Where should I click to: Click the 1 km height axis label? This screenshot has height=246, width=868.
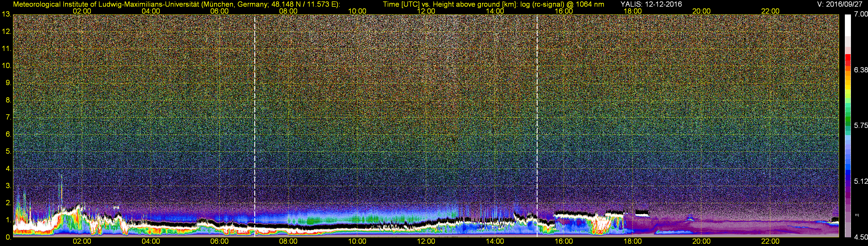click(x=8, y=220)
